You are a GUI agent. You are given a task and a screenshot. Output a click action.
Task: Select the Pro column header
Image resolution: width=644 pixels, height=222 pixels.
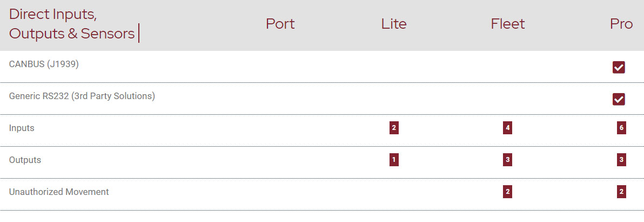click(x=621, y=24)
